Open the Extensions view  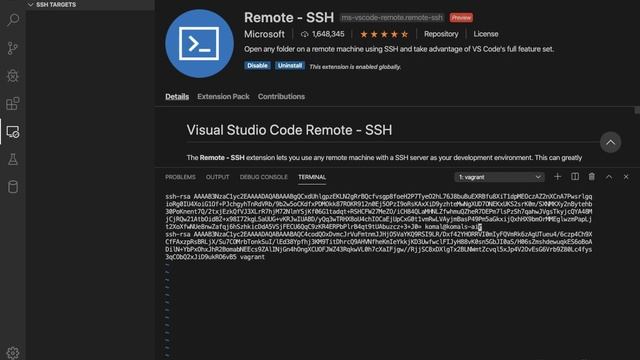coord(13,104)
